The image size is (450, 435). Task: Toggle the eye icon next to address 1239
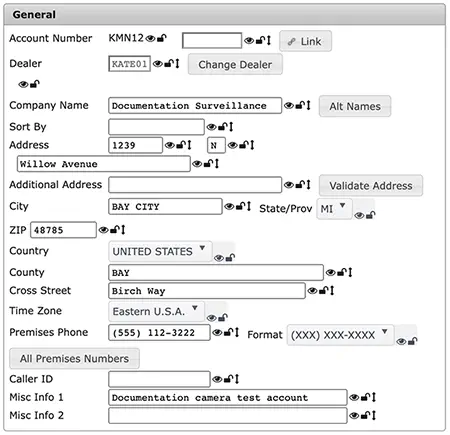pyautogui.click(x=170, y=145)
